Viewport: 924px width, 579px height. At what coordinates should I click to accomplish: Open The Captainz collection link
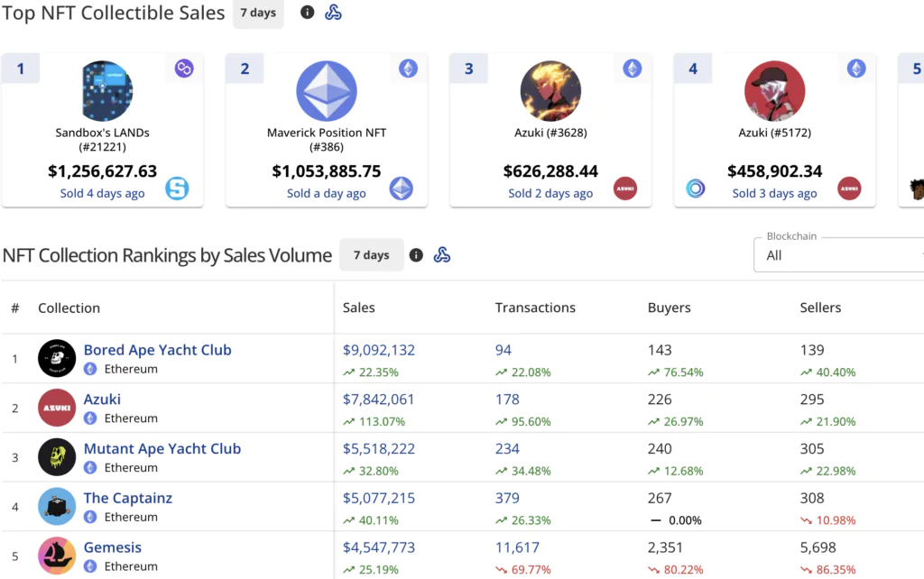coord(128,499)
